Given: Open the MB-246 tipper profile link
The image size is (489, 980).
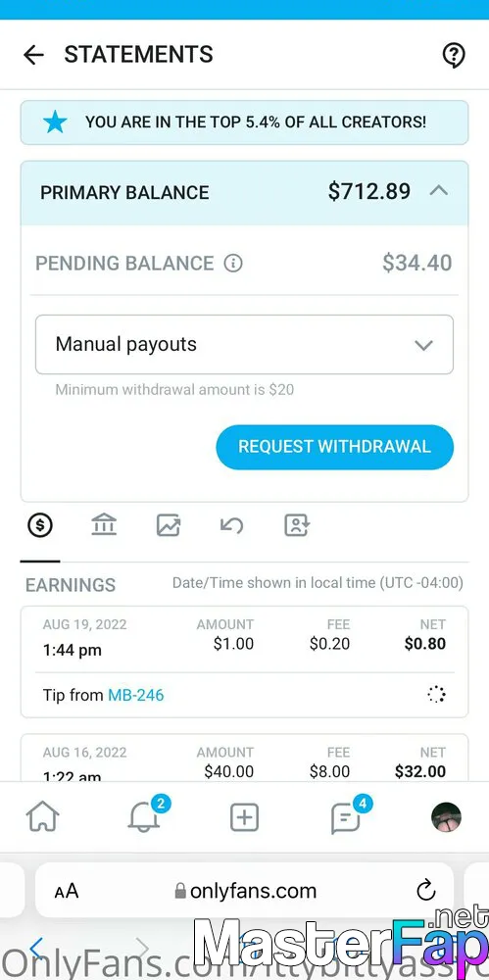Looking at the screenshot, I should pos(135,695).
